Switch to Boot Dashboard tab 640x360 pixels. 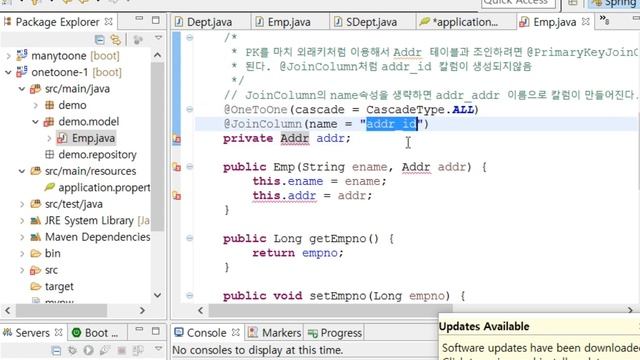point(95,333)
